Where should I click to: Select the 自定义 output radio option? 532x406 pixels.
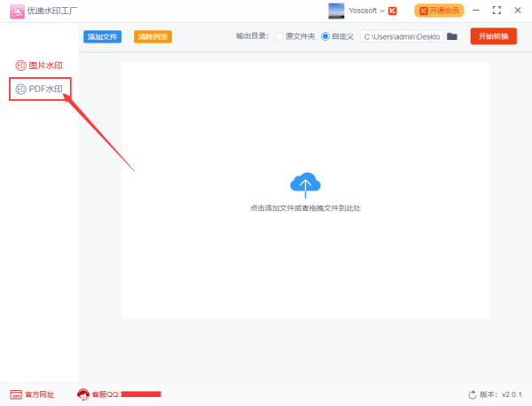[x=325, y=36]
